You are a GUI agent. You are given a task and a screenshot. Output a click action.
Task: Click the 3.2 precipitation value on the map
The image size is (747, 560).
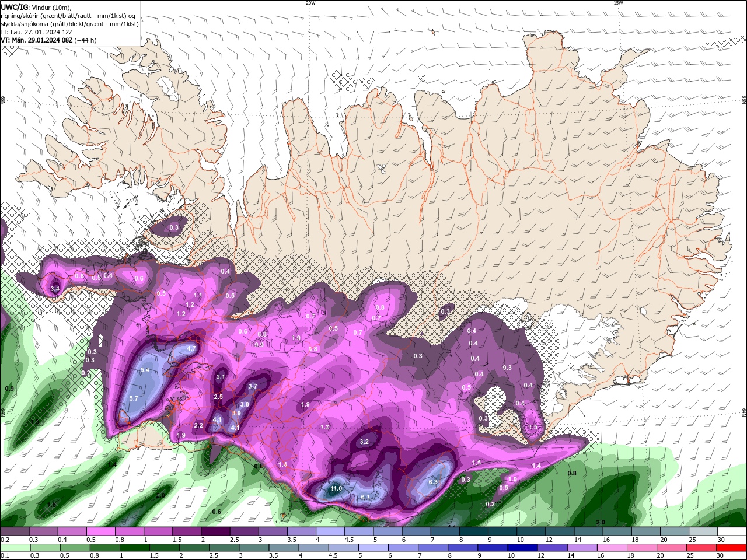(364, 442)
